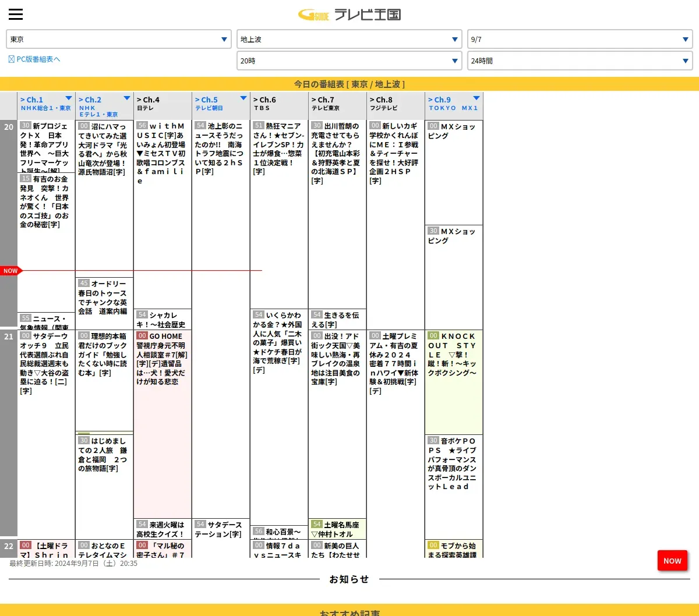Open モブから始まる探索英雄譚 program

pyautogui.click(x=454, y=549)
